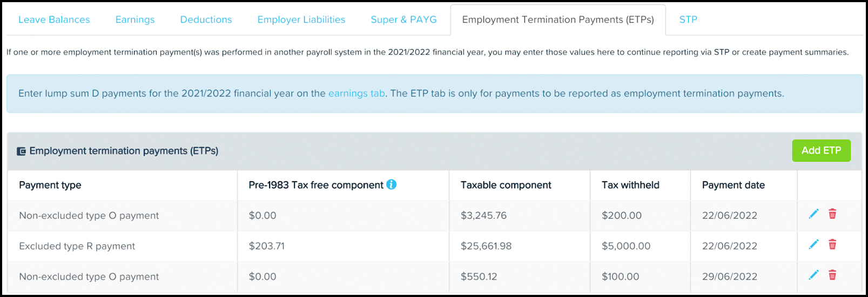Select the Employment Termination Payments (ETPs) tab
Viewport: 868px width, 297px height.
click(x=558, y=19)
